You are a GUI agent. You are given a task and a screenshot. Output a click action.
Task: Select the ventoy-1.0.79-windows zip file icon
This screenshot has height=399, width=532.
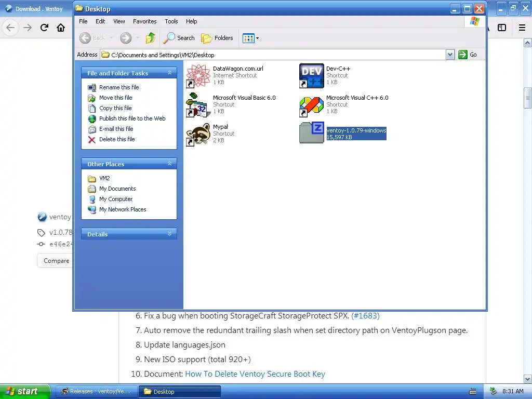tap(312, 132)
